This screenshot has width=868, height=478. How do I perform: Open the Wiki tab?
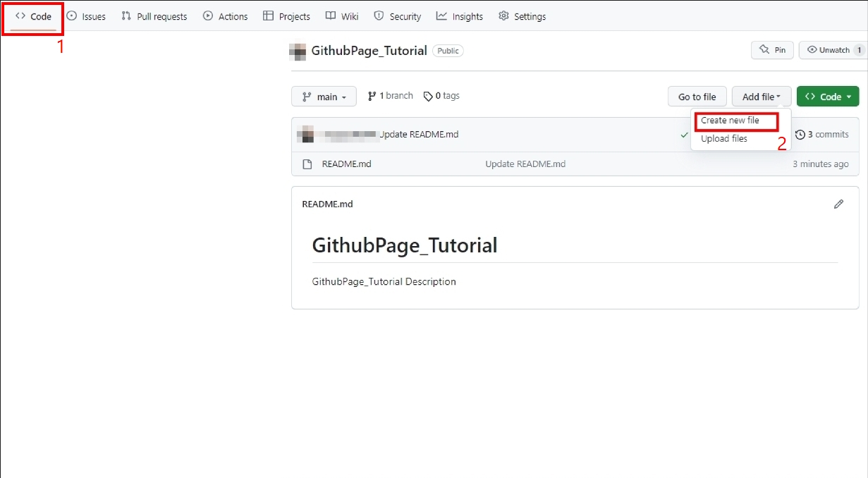coord(342,16)
